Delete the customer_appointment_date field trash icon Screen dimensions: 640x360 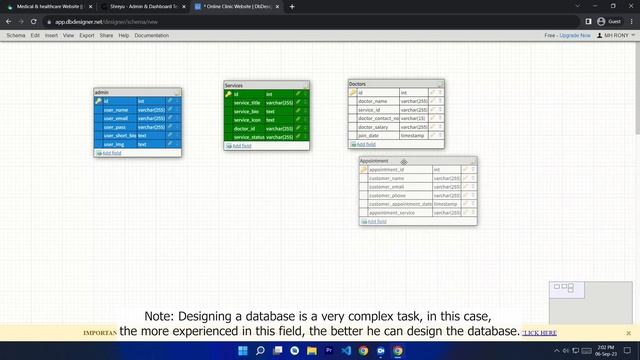473,204
